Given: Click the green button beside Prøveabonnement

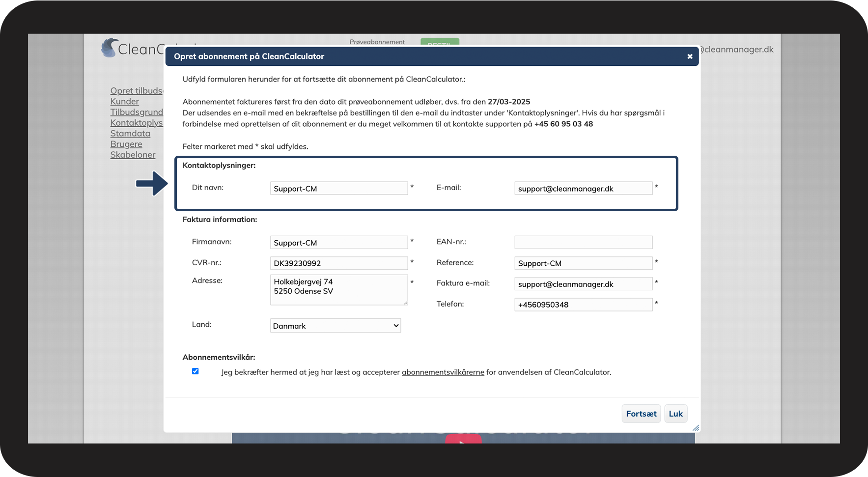Looking at the screenshot, I should 440,42.
